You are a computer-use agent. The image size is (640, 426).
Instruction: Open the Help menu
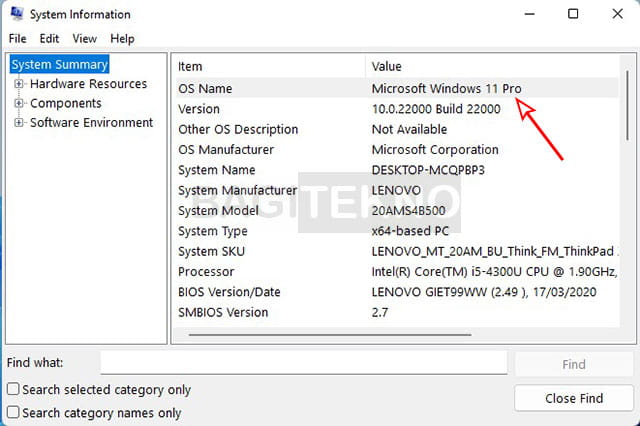(x=122, y=39)
